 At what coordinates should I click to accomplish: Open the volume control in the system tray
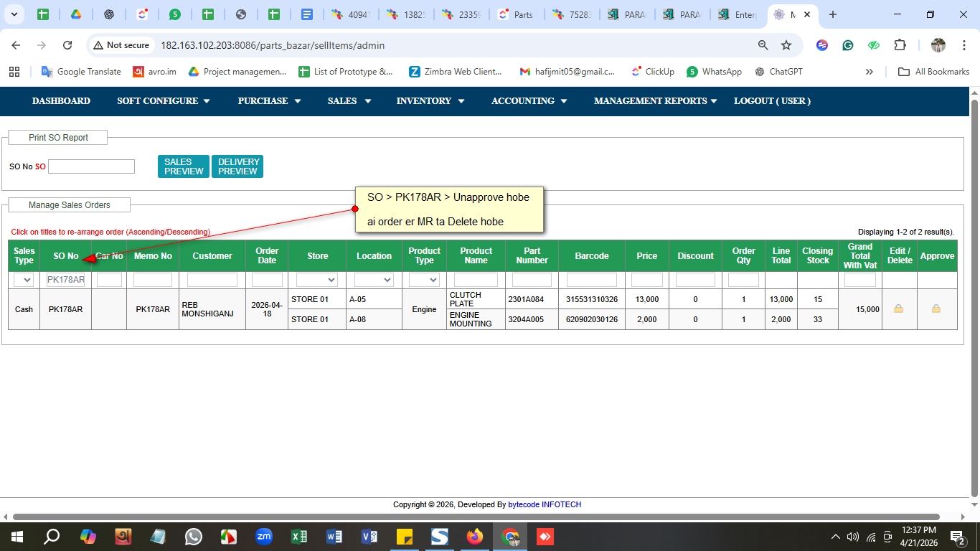[x=853, y=537]
